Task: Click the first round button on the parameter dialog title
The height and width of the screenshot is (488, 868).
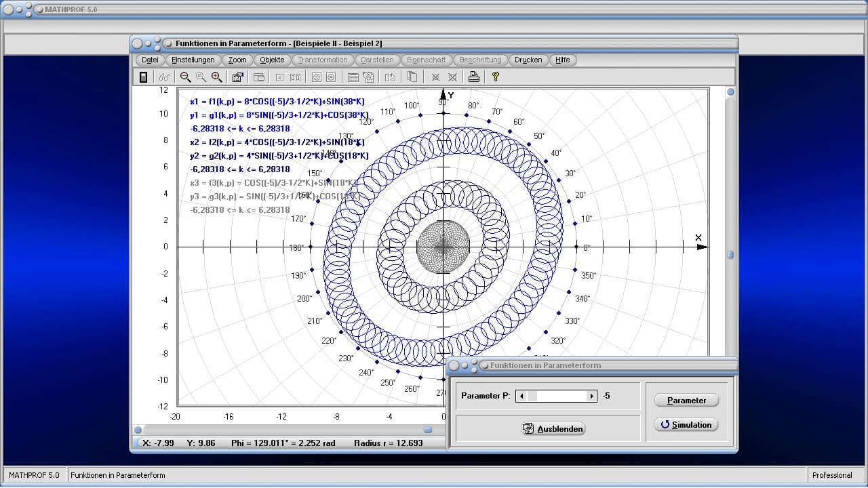Action: coord(454,365)
